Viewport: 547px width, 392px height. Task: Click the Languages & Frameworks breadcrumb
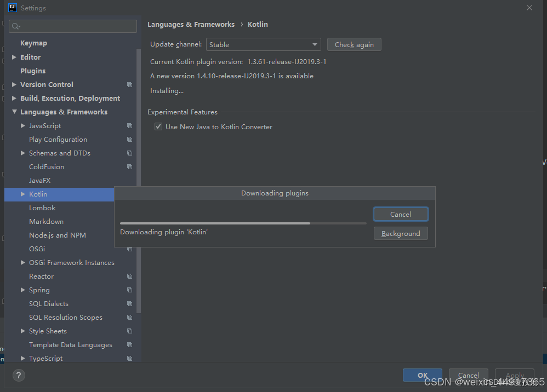coord(191,25)
